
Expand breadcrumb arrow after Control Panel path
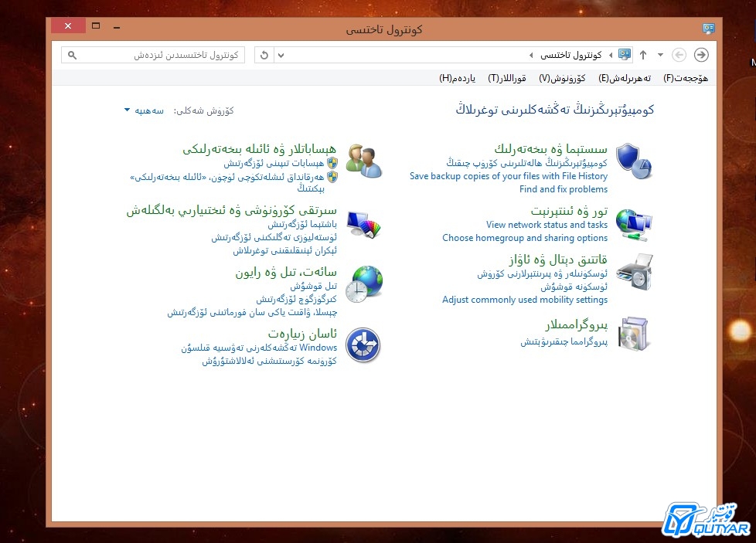point(531,56)
